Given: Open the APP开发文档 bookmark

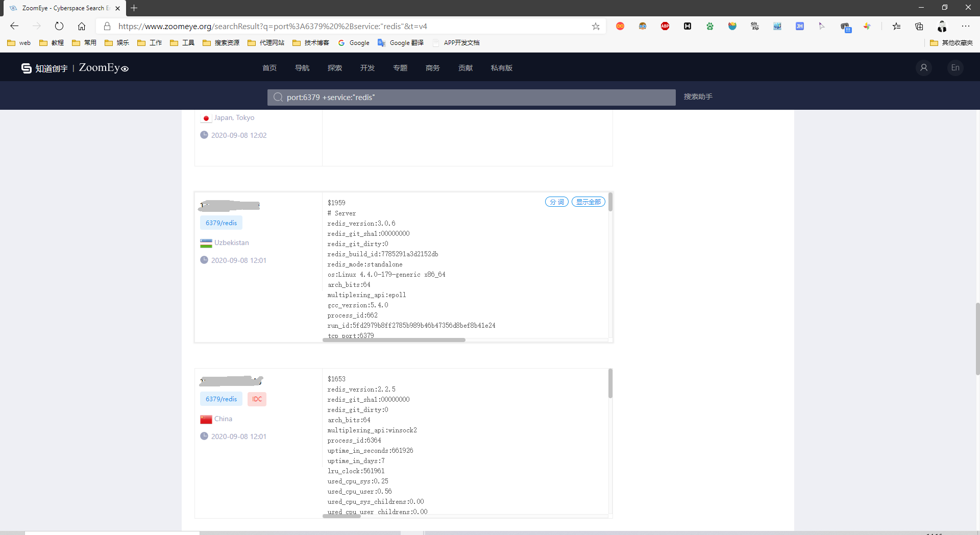Looking at the screenshot, I should pos(456,43).
